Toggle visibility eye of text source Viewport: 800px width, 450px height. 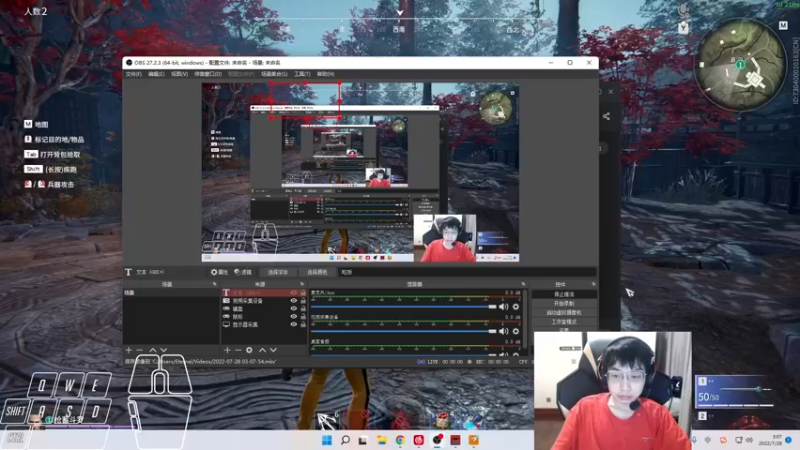[x=293, y=293]
